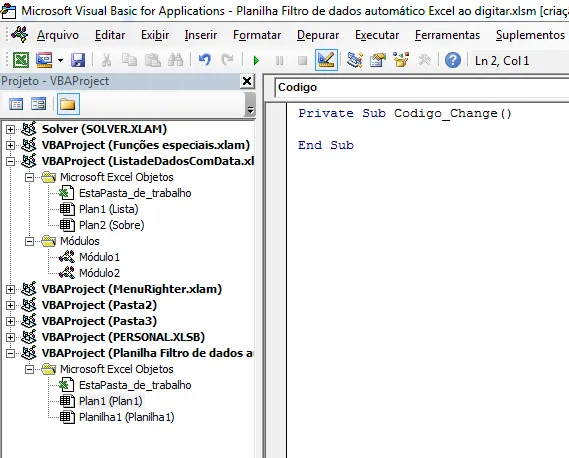Screen dimensions: 569x458
Task: Collapse the Módulos folder
Action: 29,241
